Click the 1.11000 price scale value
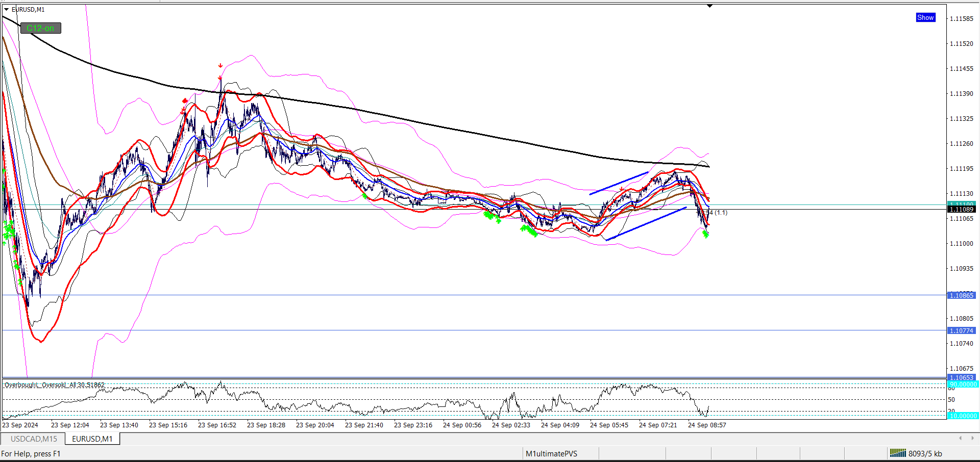The image size is (980, 462). click(962, 244)
